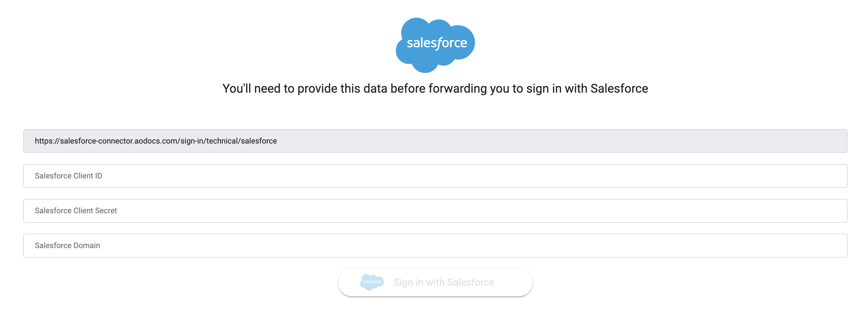
Task: Click the "Salesforce Client ID" placeholder text
Action: [x=68, y=176]
